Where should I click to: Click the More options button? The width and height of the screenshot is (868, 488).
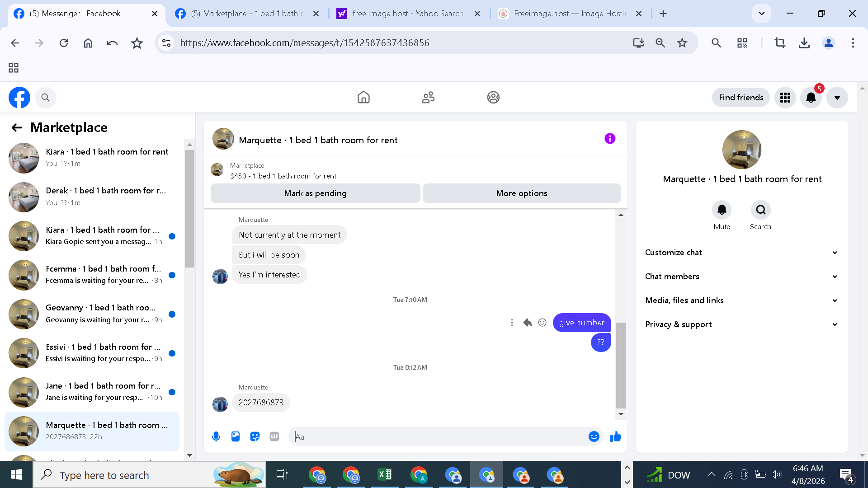coord(521,193)
